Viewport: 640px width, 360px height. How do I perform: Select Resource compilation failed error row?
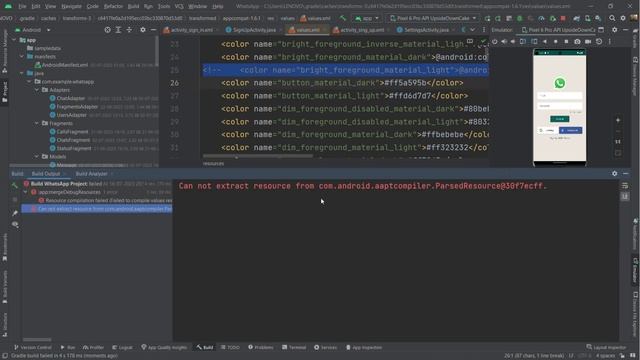[105, 200]
